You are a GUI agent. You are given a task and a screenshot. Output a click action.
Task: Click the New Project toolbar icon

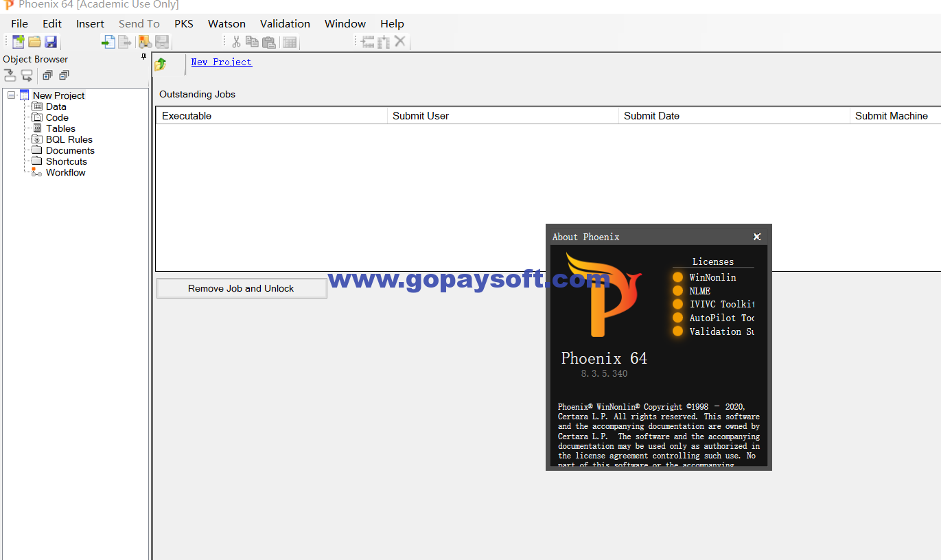click(19, 42)
